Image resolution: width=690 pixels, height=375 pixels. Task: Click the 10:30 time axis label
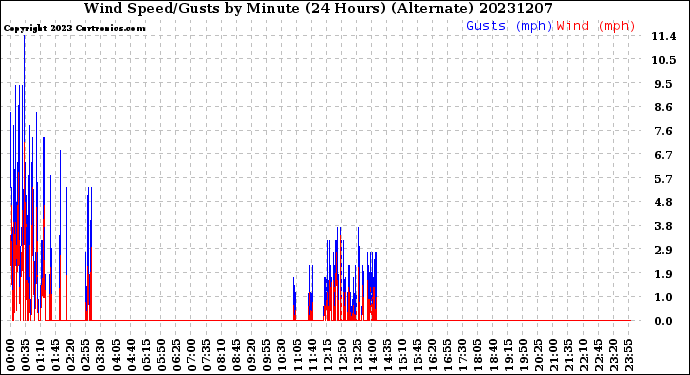click(282, 355)
